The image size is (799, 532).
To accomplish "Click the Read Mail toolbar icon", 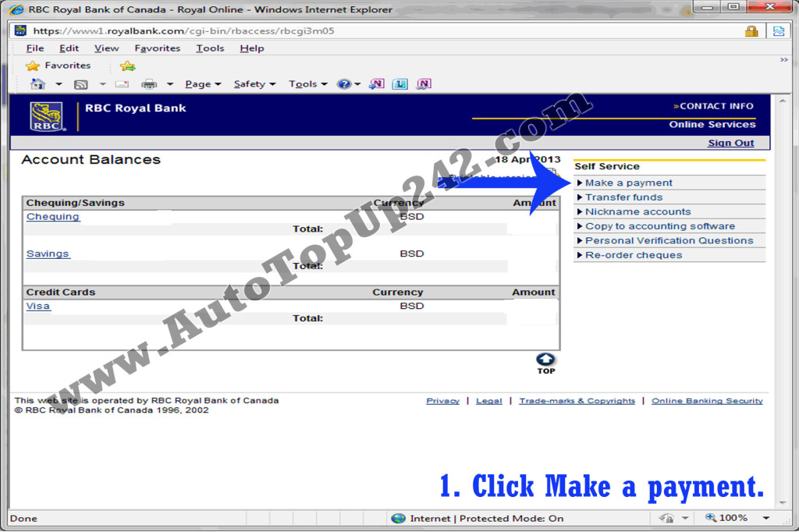I will pos(122,84).
